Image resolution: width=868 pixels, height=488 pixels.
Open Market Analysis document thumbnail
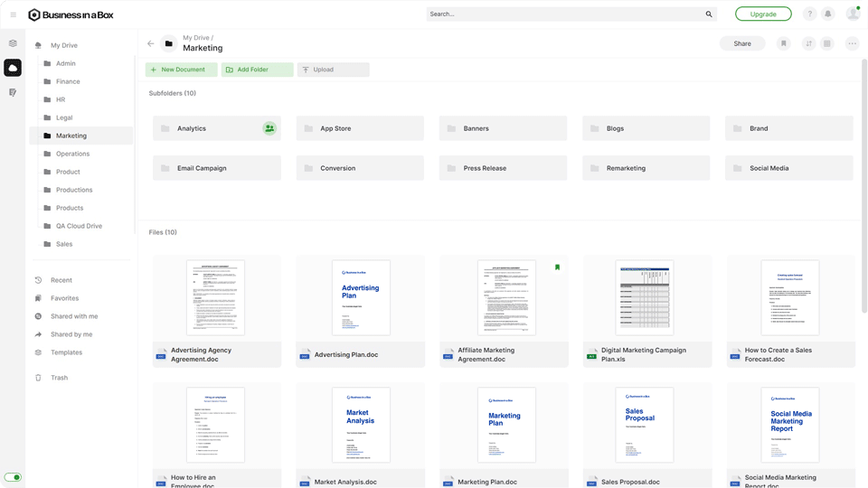coord(361,425)
